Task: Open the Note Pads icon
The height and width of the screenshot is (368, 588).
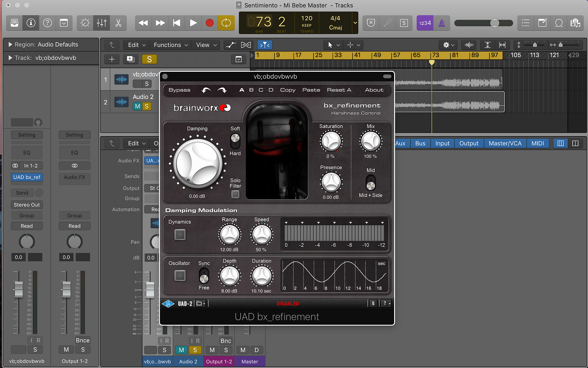Action: pyautogui.click(x=542, y=23)
